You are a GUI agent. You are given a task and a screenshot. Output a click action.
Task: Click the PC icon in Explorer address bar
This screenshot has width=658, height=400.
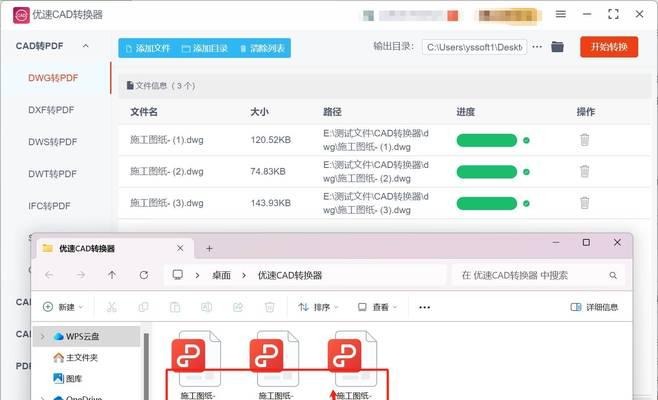[178, 275]
